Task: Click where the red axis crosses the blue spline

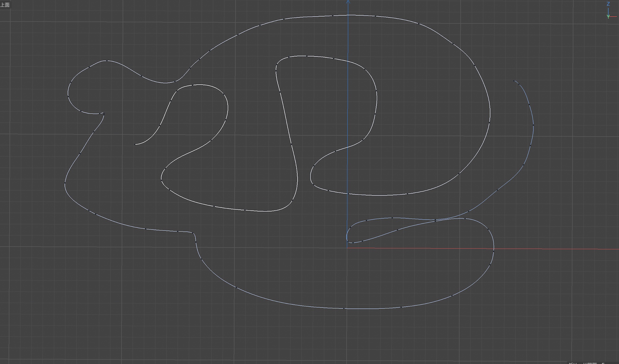Action: point(494,249)
